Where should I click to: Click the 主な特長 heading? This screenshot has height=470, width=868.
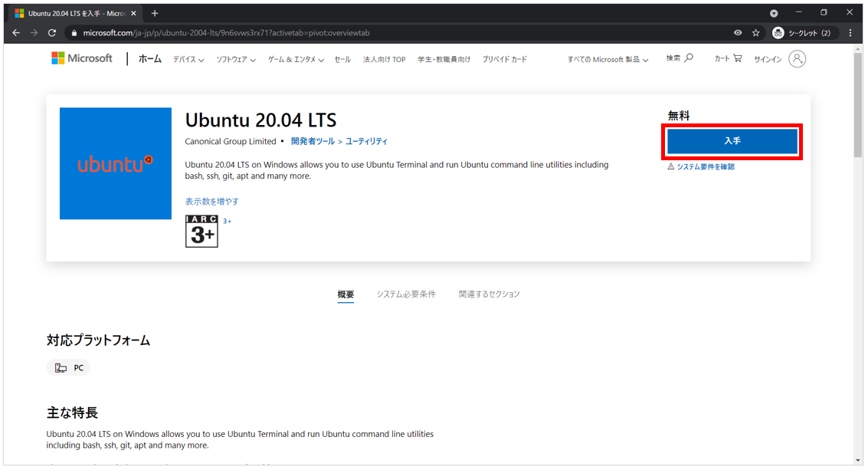[x=73, y=413]
